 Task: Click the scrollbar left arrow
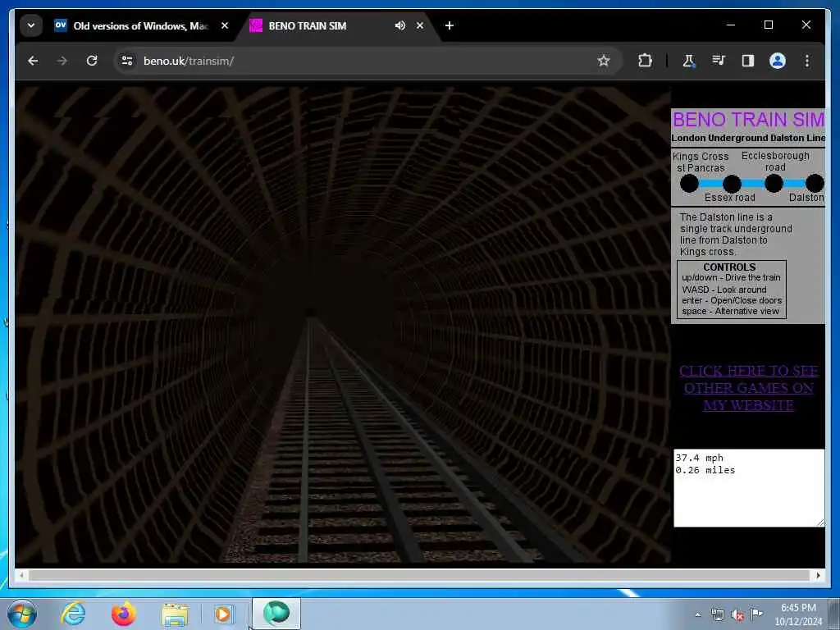21,575
